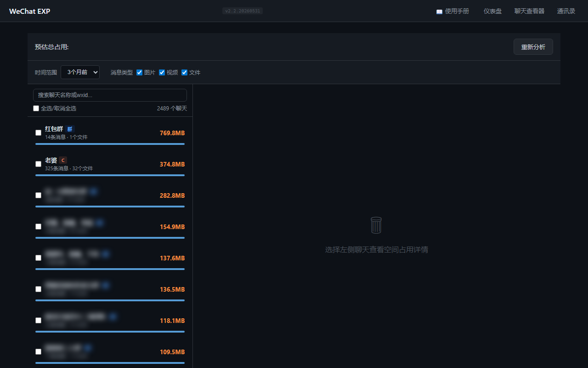Click the usage bar under 老婆
The width and height of the screenshot is (588, 368).
[x=110, y=175]
